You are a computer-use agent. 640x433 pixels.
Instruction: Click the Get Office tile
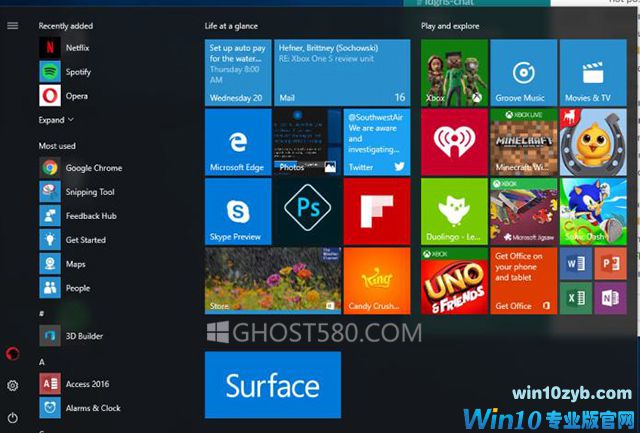(524, 281)
